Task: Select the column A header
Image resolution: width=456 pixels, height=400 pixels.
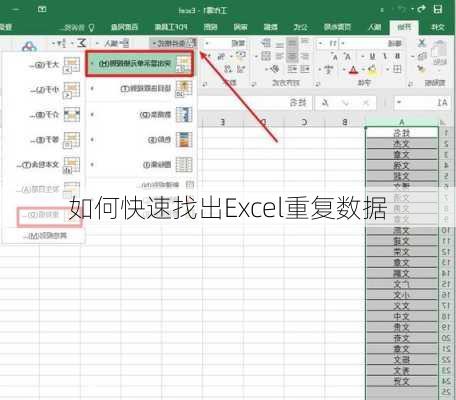Action: coord(402,122)
